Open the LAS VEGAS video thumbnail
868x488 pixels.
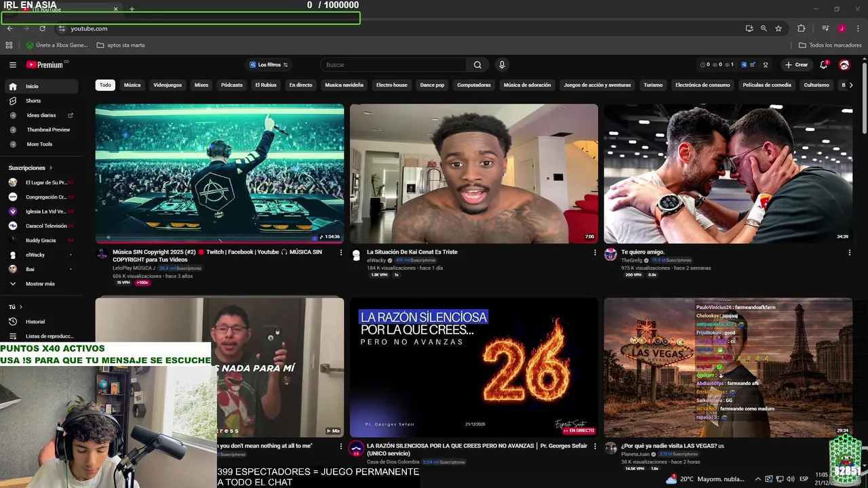coord(728,367)
